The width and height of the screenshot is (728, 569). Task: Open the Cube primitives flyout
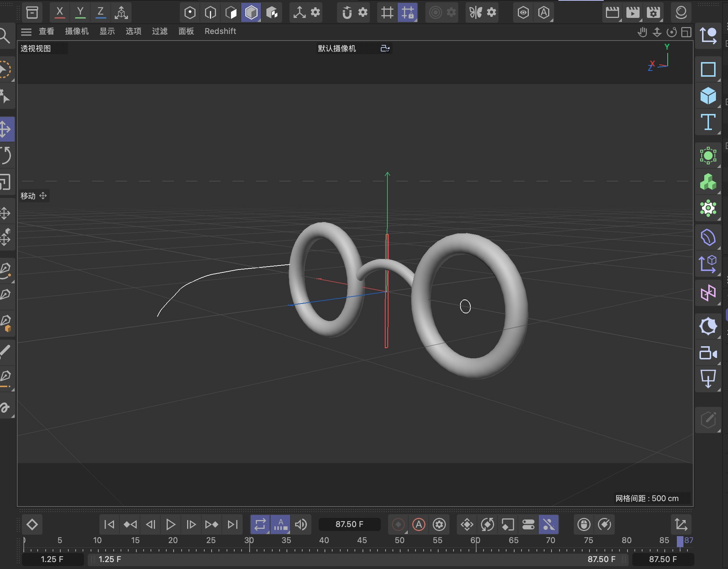(x=708, y=96)
